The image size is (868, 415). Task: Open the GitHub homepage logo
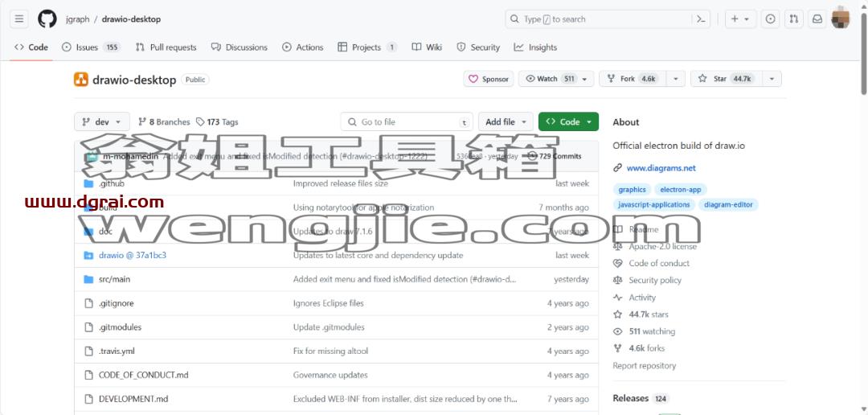pyautogui.click(x=47, y=18)
